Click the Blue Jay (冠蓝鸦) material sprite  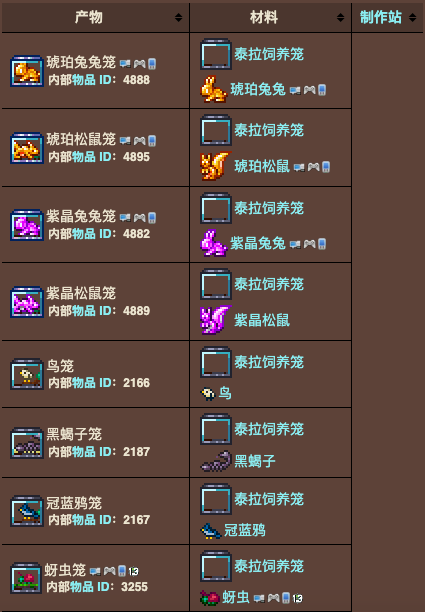211,531
